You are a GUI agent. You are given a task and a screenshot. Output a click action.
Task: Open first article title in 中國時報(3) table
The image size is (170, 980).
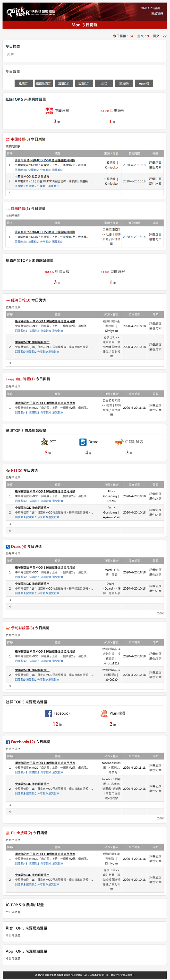[45, 161]
